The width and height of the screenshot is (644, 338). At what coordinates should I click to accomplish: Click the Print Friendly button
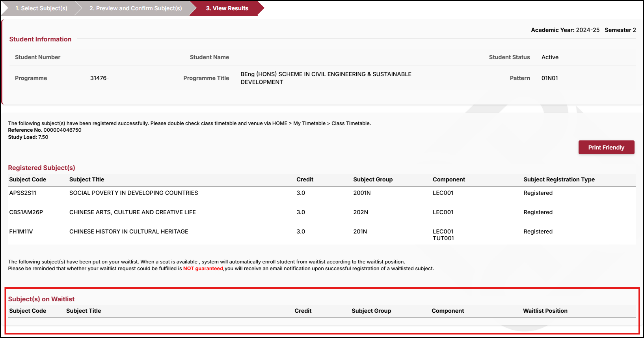point(606,148)
